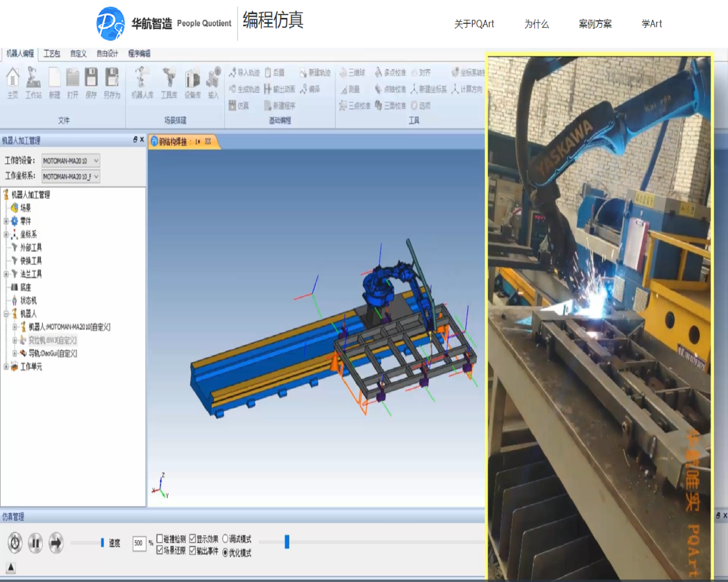The height and width of the screenshot is (582, 728).
Task: Select the 调试模式 debug mode radio
Action: pos(225,539)
